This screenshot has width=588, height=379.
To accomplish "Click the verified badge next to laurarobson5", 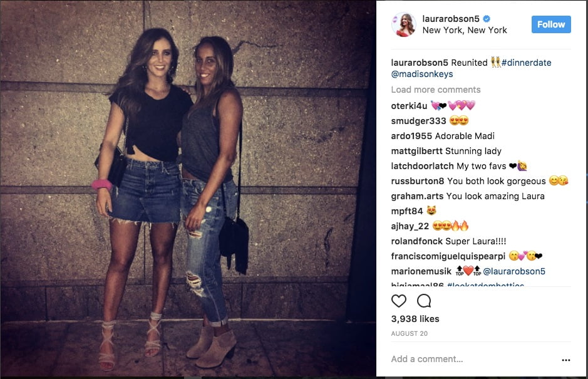I will (x=487, y=18).
